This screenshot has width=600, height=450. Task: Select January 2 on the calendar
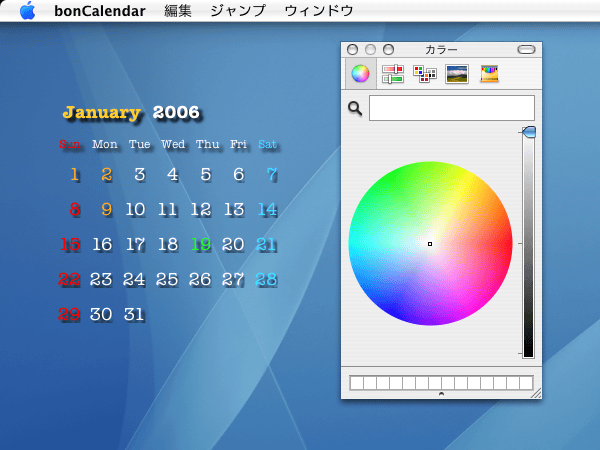pos(107,175)
